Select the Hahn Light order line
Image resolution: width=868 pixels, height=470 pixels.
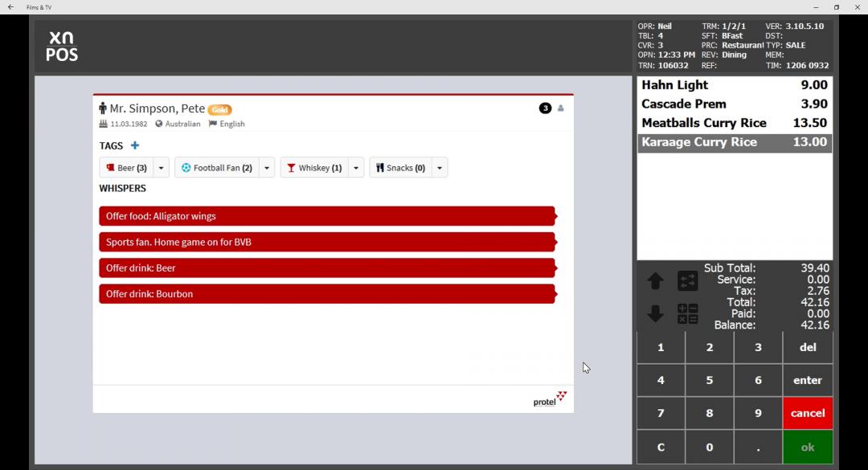pos(734,85)
